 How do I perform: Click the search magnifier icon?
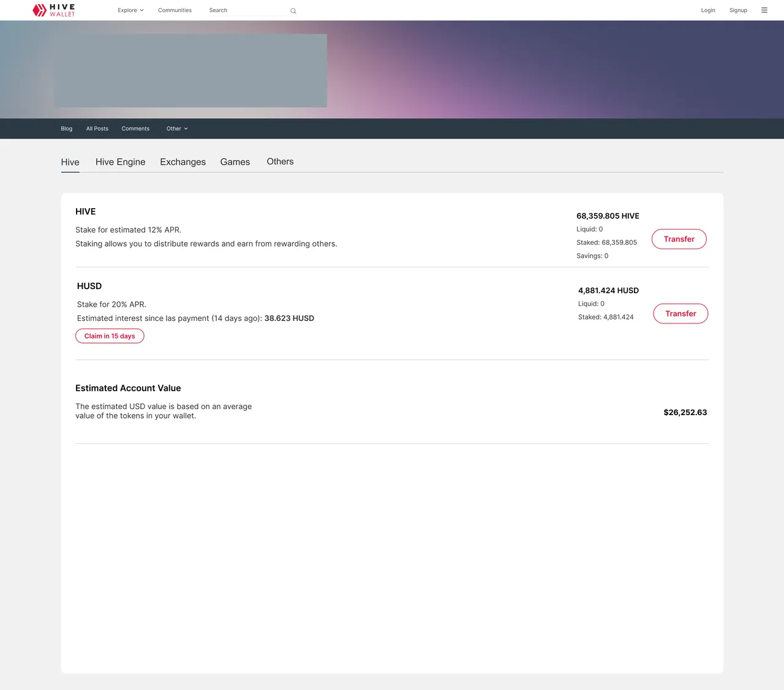tap(293, 11)
